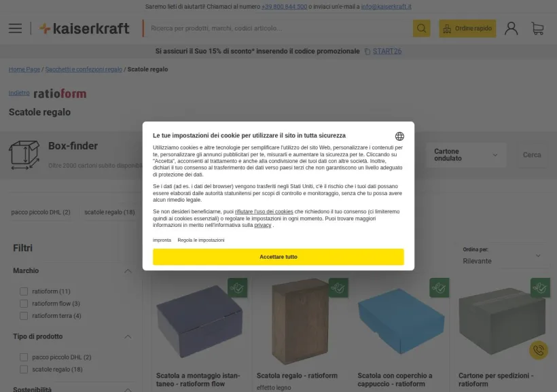Open the user account icon
The image size is (557, 392).
click(511, 29)
